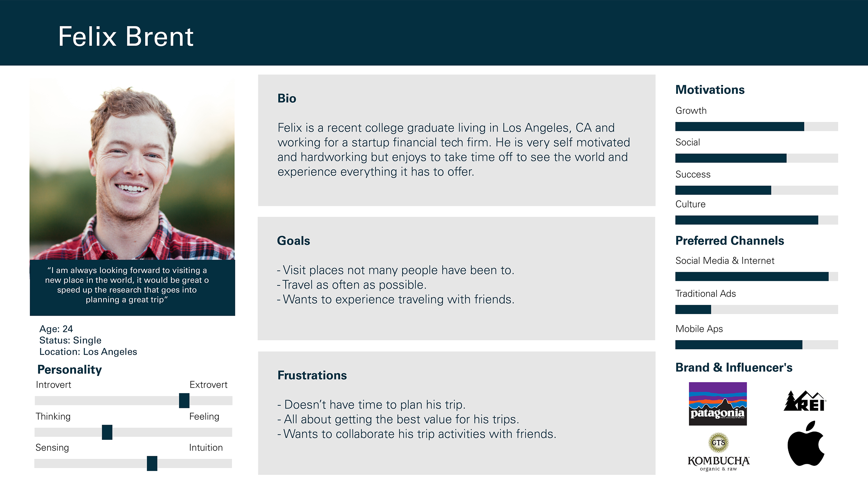Screen dimensions: 868x488
Task: Click the Bio section heading
Action: tap(287, 98)
